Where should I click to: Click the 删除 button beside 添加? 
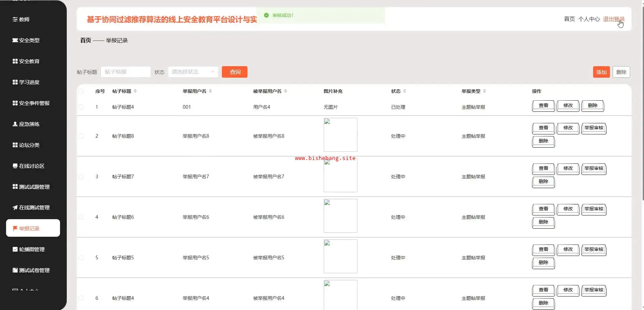pos(621,72)
